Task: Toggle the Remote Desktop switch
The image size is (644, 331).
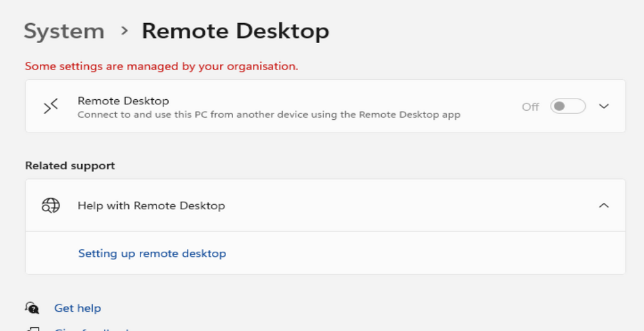Action: pos(567,106)
